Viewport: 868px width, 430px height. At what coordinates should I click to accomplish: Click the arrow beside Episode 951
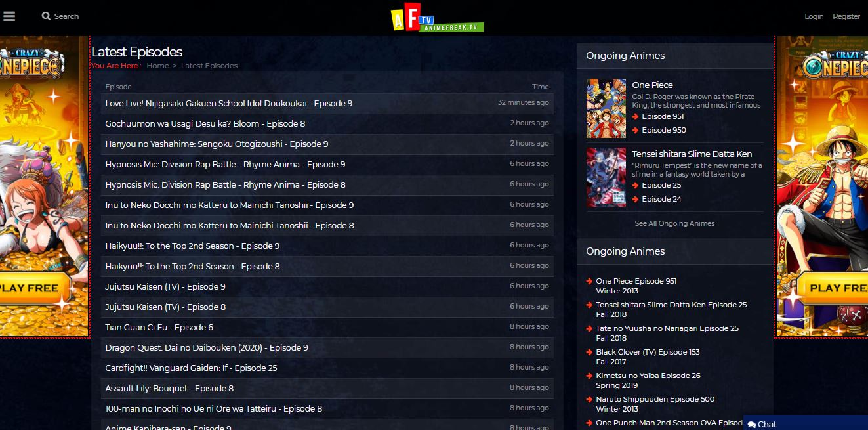635,116
